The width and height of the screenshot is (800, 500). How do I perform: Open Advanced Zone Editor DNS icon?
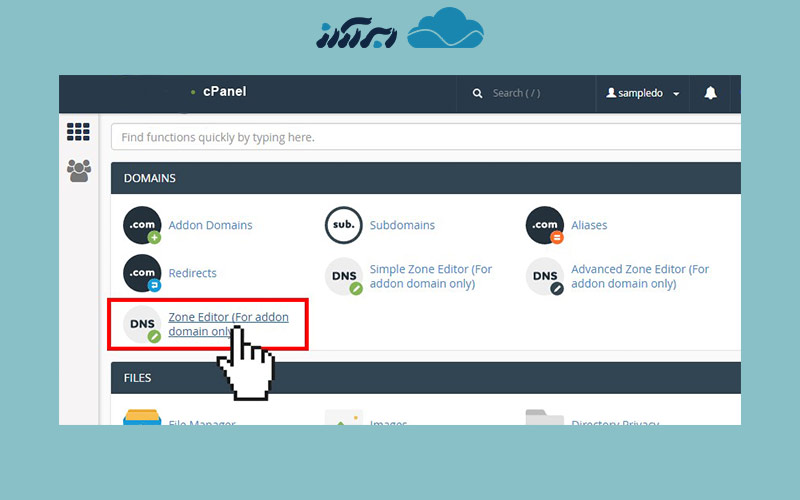click(x=545, y=276)
